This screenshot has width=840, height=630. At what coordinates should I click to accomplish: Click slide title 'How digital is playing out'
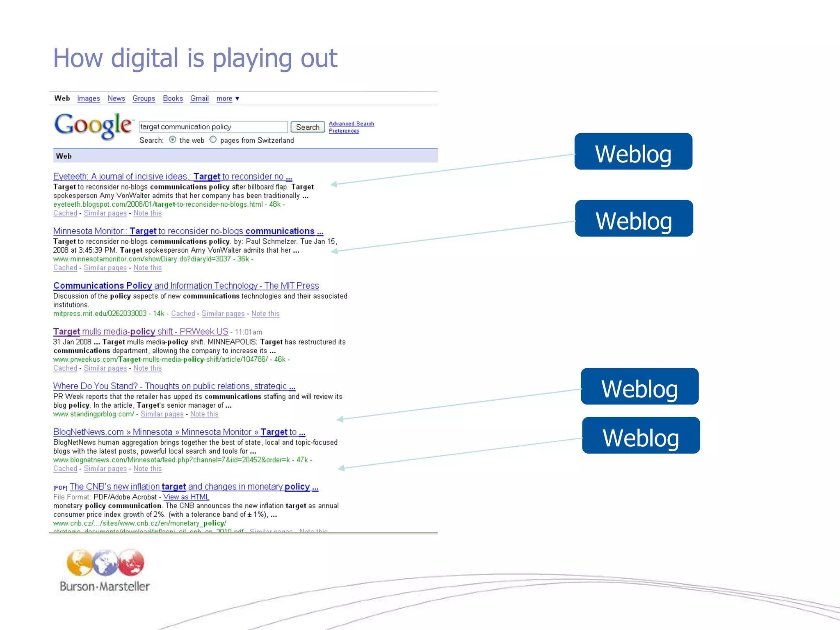[x=195, y=58]
